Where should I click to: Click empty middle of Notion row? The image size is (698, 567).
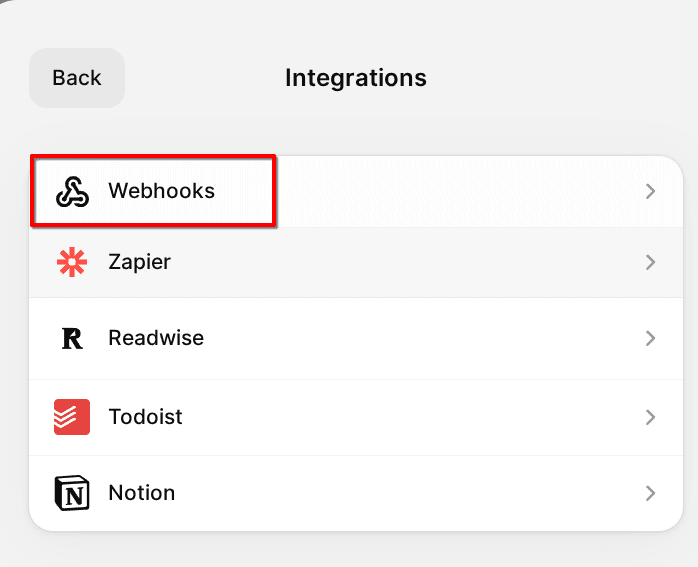401,493
